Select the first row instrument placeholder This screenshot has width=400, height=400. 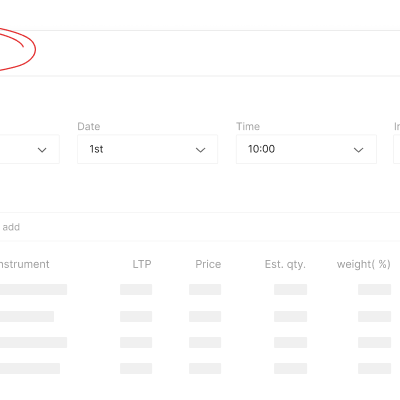(x=33, y=289)
